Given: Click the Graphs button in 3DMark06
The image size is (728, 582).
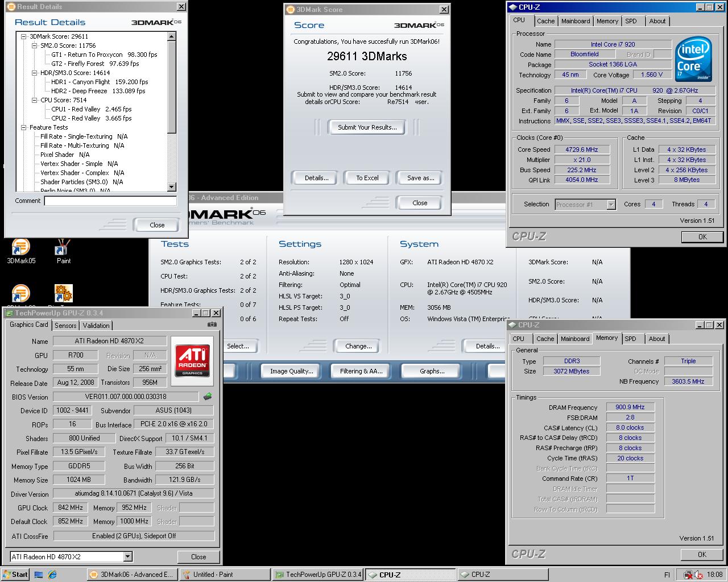Looking at the screenshot, I should coord(432,371).
